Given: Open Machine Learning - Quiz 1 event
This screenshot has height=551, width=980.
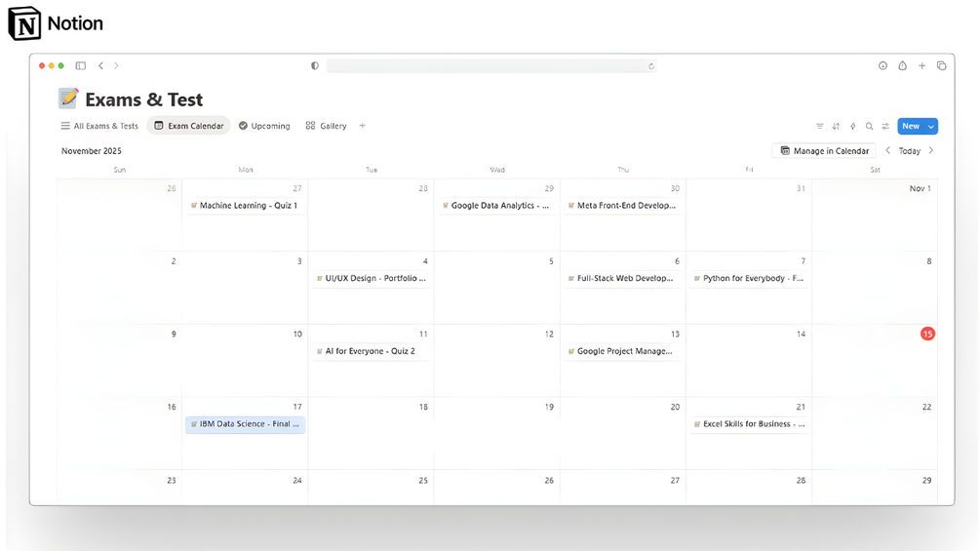Looking at the screenshot, I should 245,206.
